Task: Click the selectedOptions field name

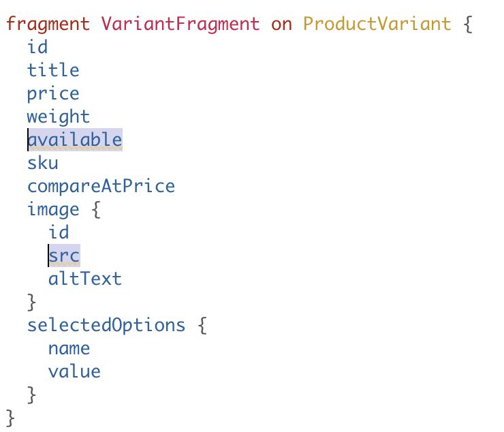Action: [x=106, y=326]
